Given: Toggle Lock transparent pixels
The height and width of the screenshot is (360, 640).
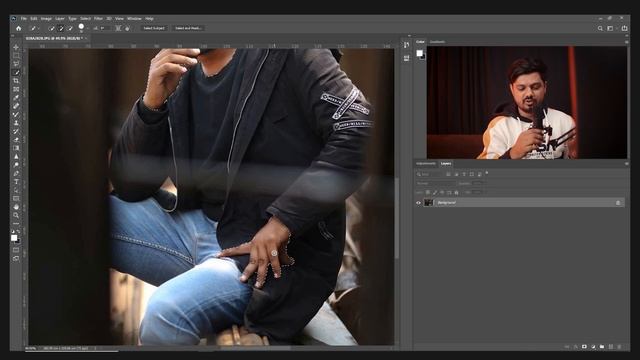Looking at the screenshot, I should pyautogui.click(x=428, y=192).
